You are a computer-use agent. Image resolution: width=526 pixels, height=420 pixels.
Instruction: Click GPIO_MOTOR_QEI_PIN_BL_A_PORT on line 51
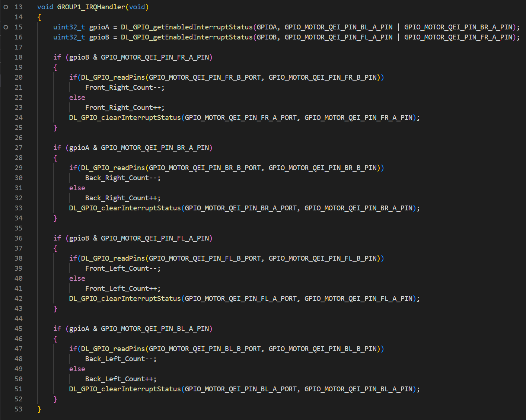241,389
